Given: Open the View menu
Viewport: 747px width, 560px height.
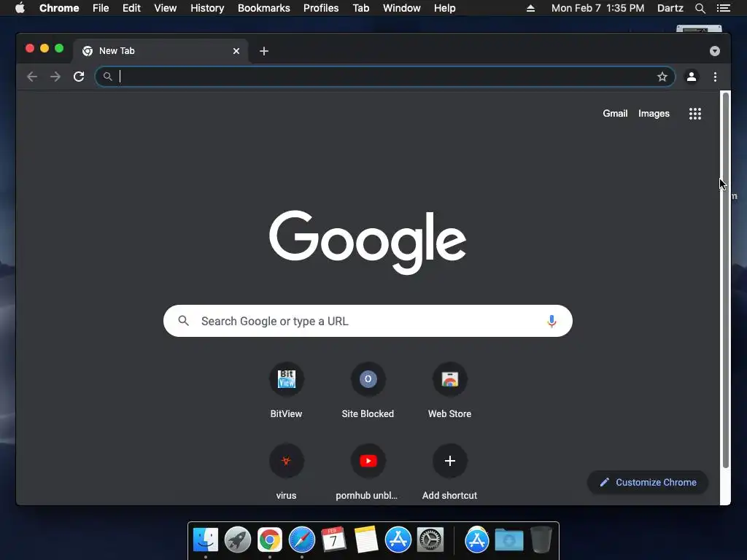Looking at the screenshot, I should tap(166, 8).
